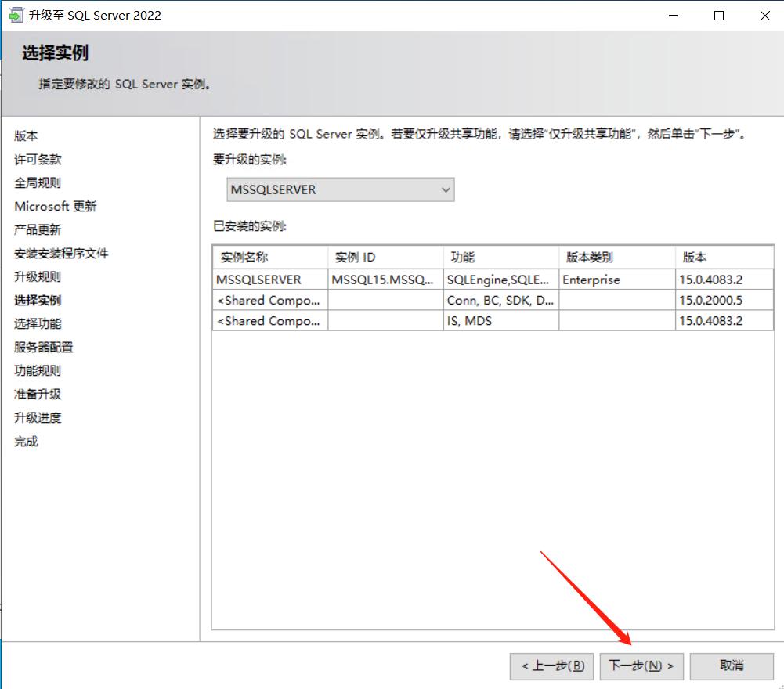The width and height of the screenshot is (784, 689).
Task: Select 功能规则 step in sidebar
Action: point(38,371)
